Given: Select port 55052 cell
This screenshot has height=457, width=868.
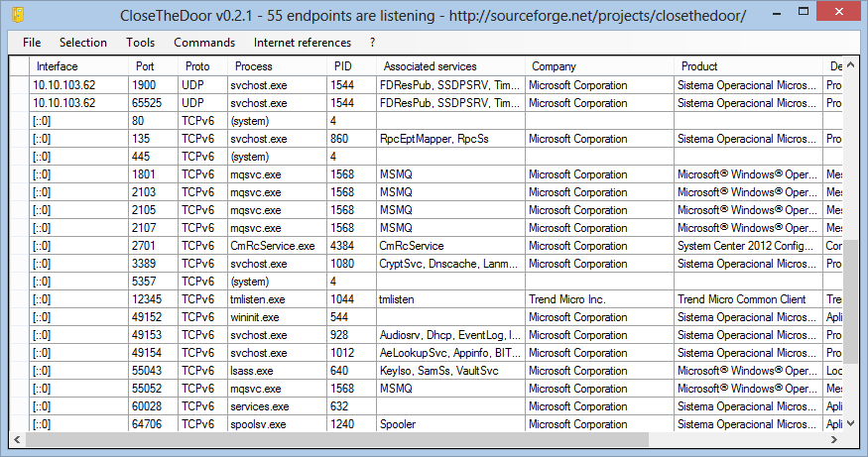Looking at the screenshot, I should (153, 389).
